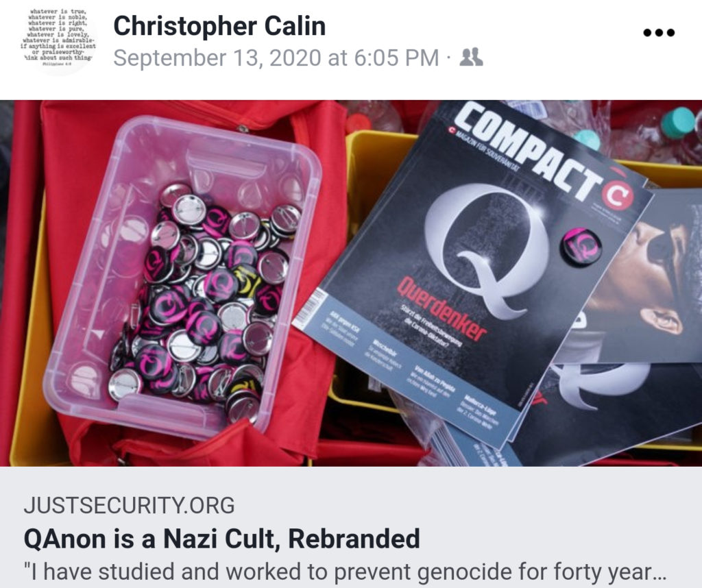Image resolution: width=702 pixels, height=588 pixels.
Task: Click the red Querdenker text on cover
Action: tap(441, 309)
